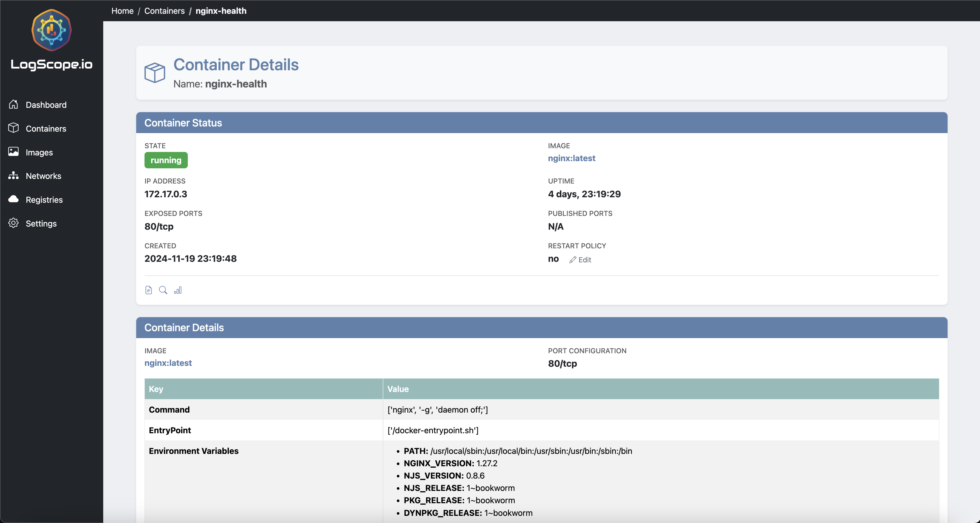Click Home in the breadcrumb trail
Screen dimensions: 980x523
pos(122,11)
